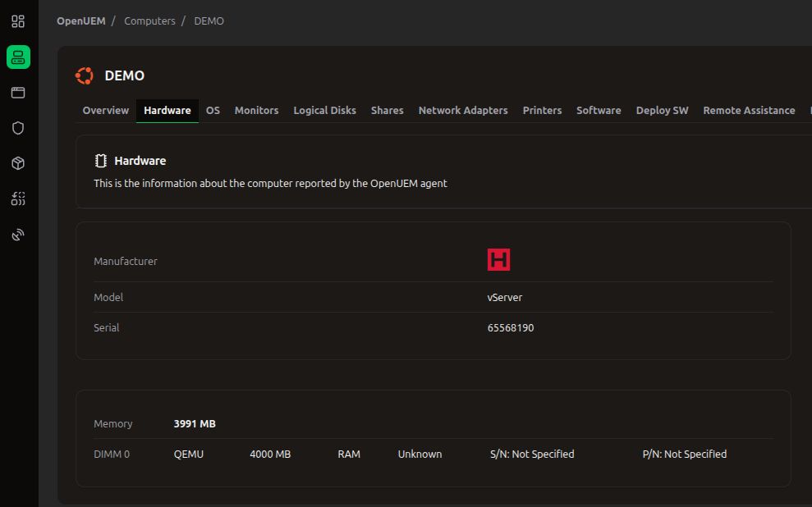Switch to the Printers tab
Viewport: 812px width, 507px height.
[x=542, y=110]
